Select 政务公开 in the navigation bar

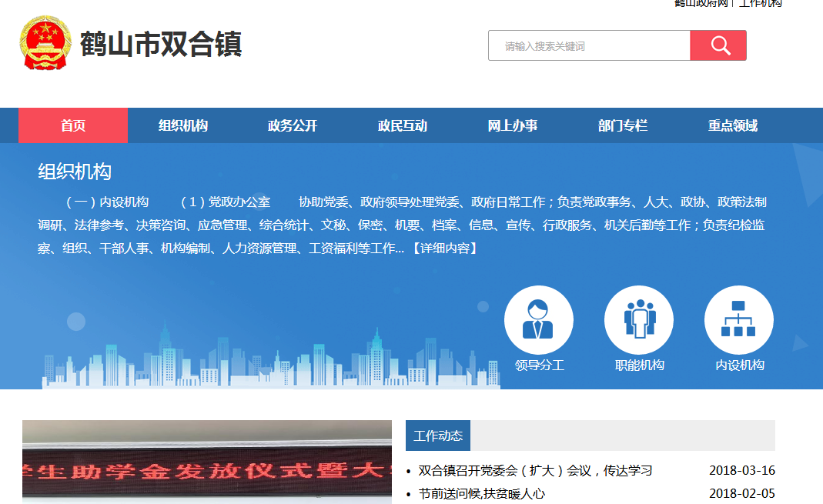click(x=291, y=125)
